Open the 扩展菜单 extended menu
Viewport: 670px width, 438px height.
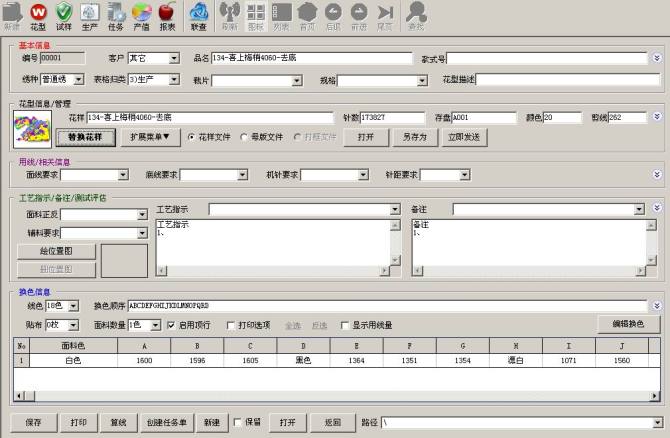pos(150,136)
